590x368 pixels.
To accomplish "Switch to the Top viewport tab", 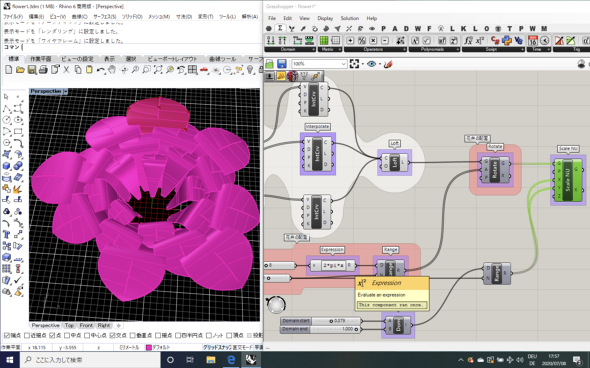I will [69, 325].
